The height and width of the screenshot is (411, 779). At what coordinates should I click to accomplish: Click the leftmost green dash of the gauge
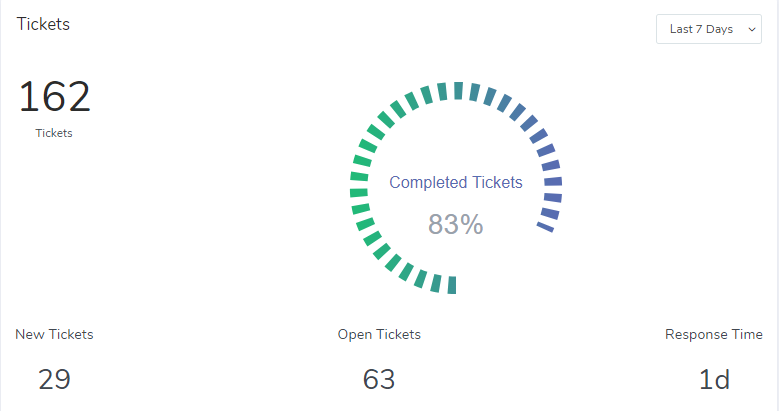pyautogui.click(x=359, y=188)
